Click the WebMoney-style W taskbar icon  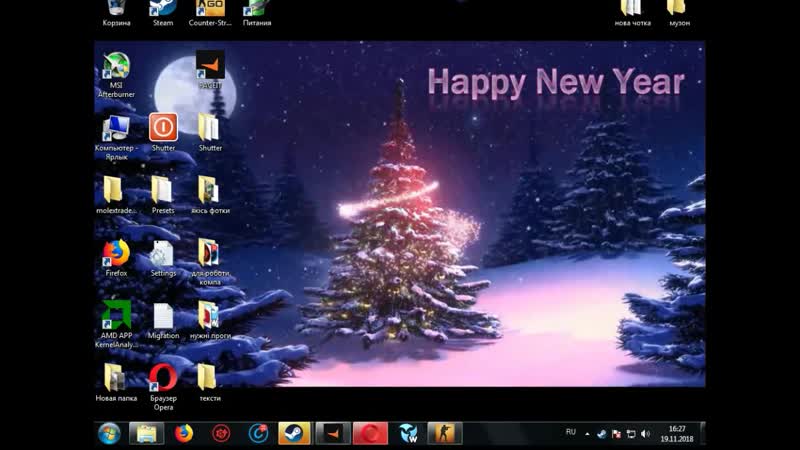tap(408, 434)
